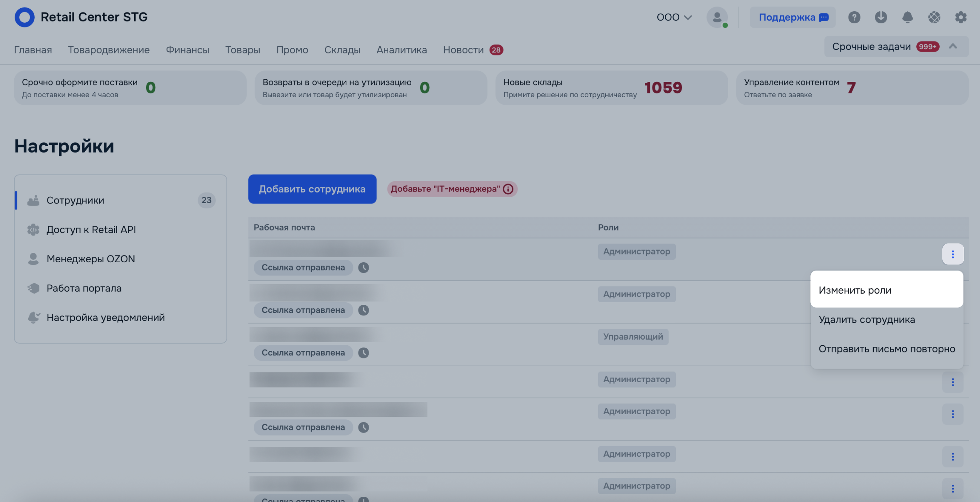Select Изменить роли from context menu
Screen dimensions: 980x502
click(x=854, y=290)
